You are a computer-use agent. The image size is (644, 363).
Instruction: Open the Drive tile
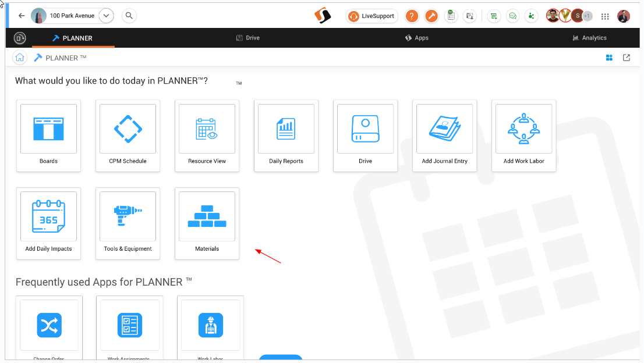pyautogui.click(x=366, y=136)
